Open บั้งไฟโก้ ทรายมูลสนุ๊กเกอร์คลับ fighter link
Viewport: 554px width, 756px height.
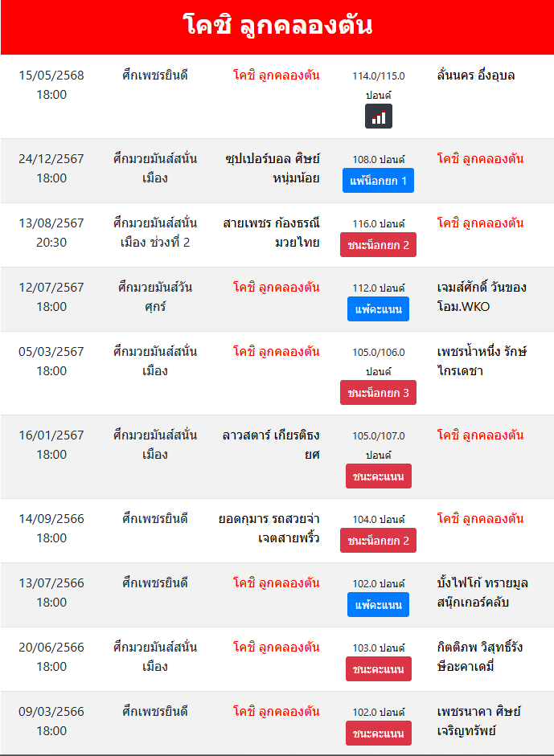tap(482, 593)
